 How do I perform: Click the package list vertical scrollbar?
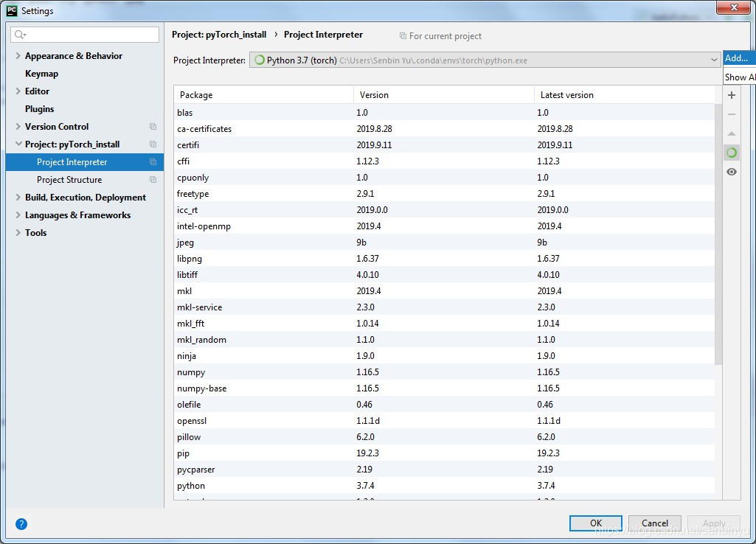718,234
